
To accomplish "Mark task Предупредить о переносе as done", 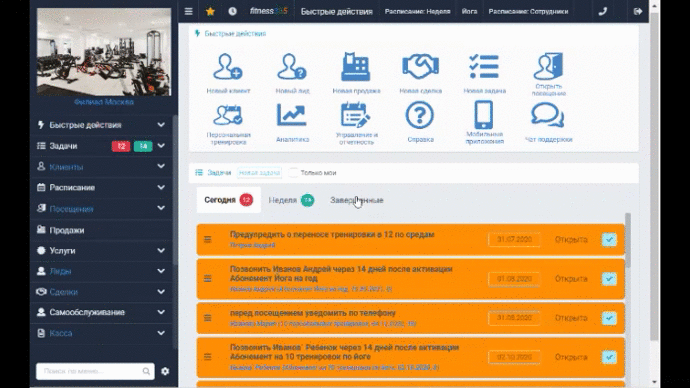I will pos(609,240).
